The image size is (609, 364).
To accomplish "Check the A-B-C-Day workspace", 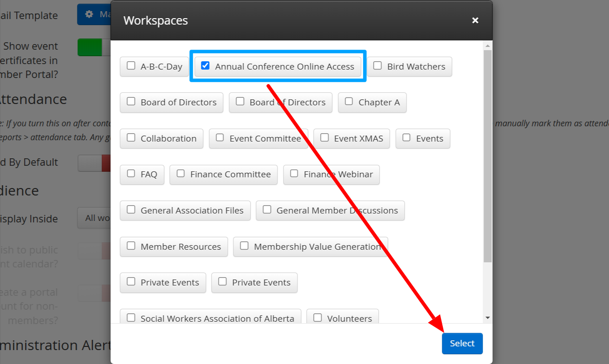I will pyautogui.click(x=131, y=66).
